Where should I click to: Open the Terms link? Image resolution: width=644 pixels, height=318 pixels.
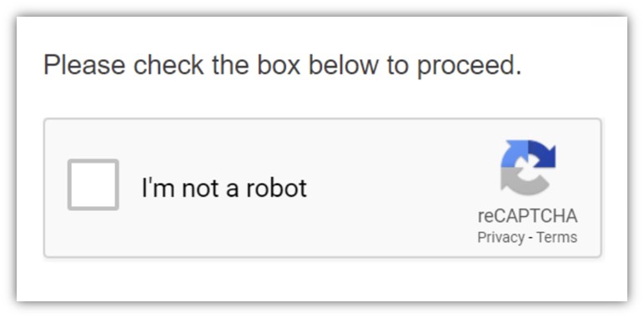point(557,237)
